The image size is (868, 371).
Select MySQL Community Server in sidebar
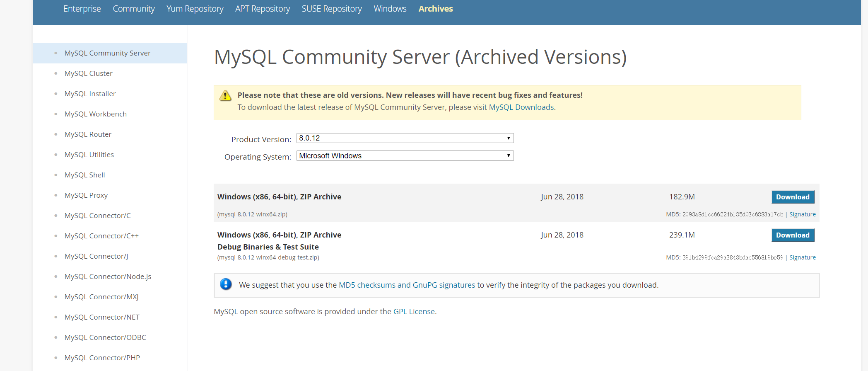110,53
